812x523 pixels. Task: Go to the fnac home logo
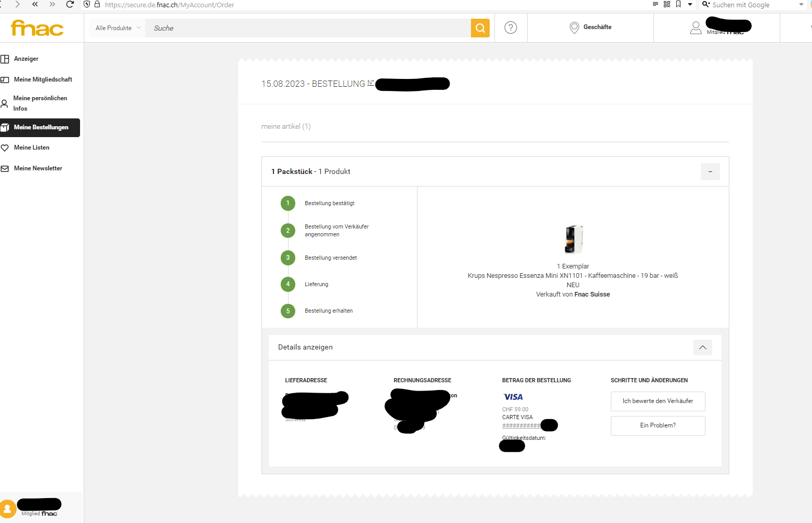37,28
